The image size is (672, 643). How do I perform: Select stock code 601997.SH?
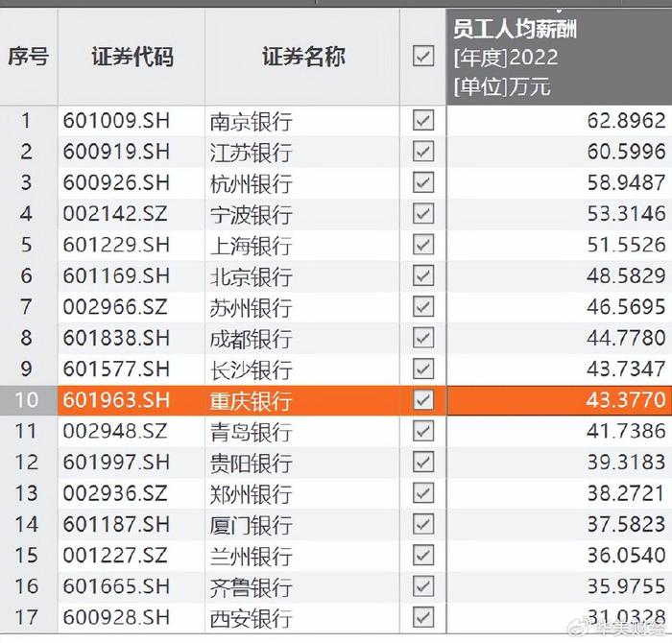point(116,463)
